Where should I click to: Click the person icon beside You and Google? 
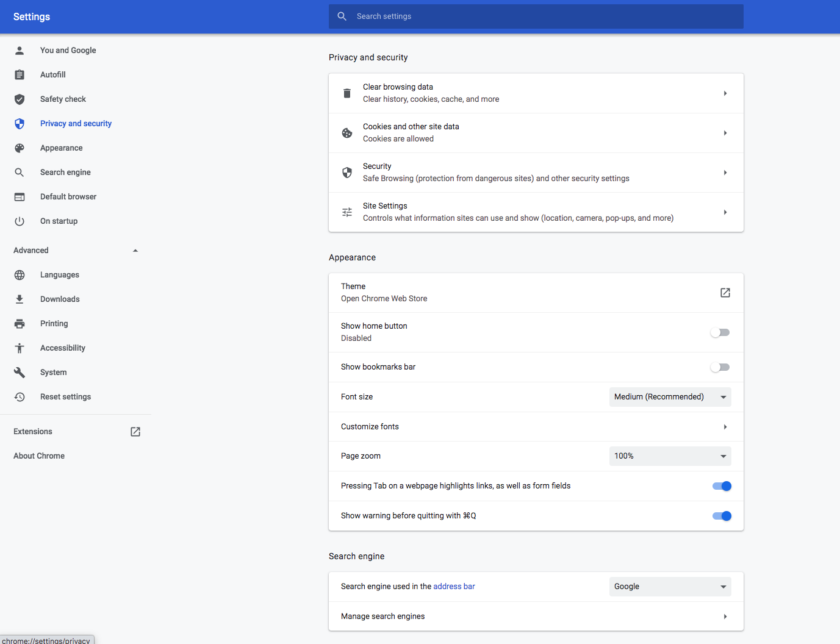[x=20, y=51]
